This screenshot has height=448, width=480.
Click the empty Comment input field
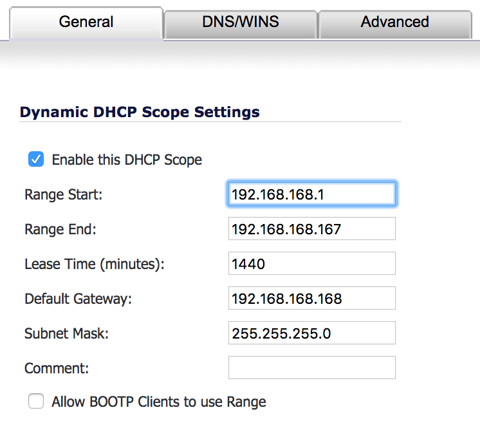pos(311,368)
